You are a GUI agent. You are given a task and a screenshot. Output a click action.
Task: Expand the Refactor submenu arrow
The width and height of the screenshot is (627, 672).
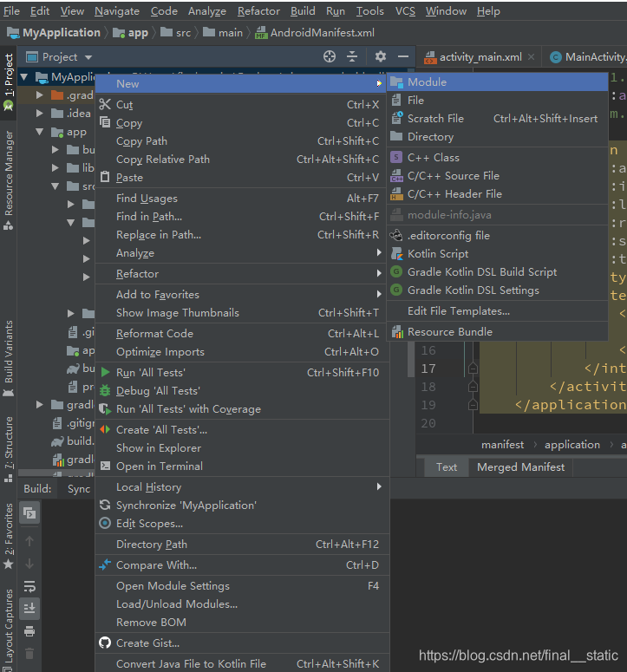[379, 273]
